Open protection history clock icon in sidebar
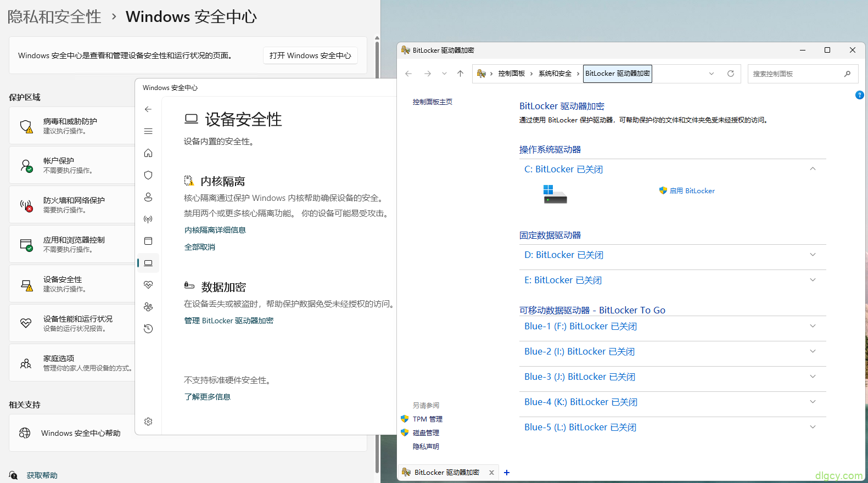The height and width of the screenshot is (483, 868). point(148,329)
